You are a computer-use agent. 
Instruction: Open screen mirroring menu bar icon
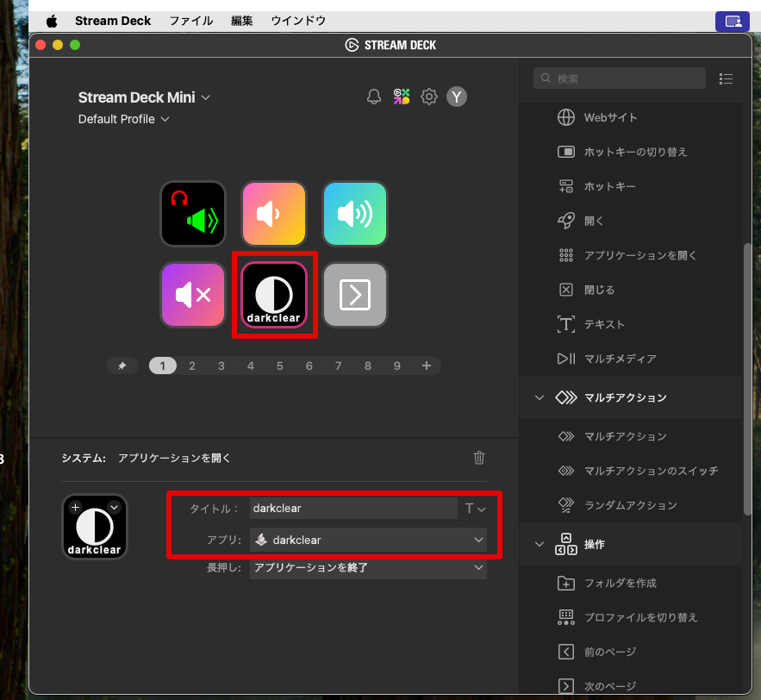[x=733, y=22]
